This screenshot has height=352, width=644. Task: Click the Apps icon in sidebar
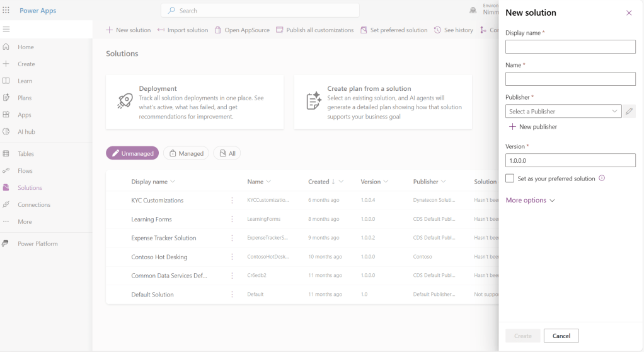click(6, 115)
